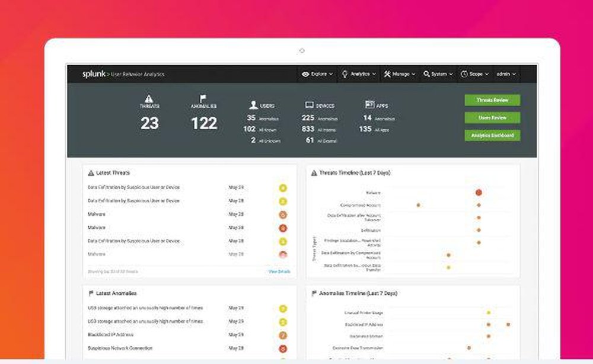
Task: Click the flag icon beside Latest Anomalies
Action: click(91, 293)
